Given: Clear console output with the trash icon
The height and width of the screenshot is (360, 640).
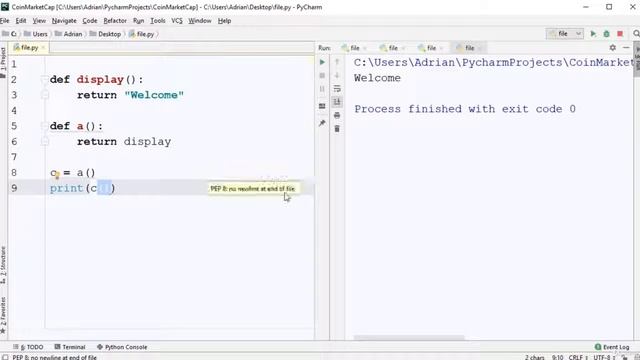Looking at the screenshot, I should pyautogui.click(x=337, y=129).
